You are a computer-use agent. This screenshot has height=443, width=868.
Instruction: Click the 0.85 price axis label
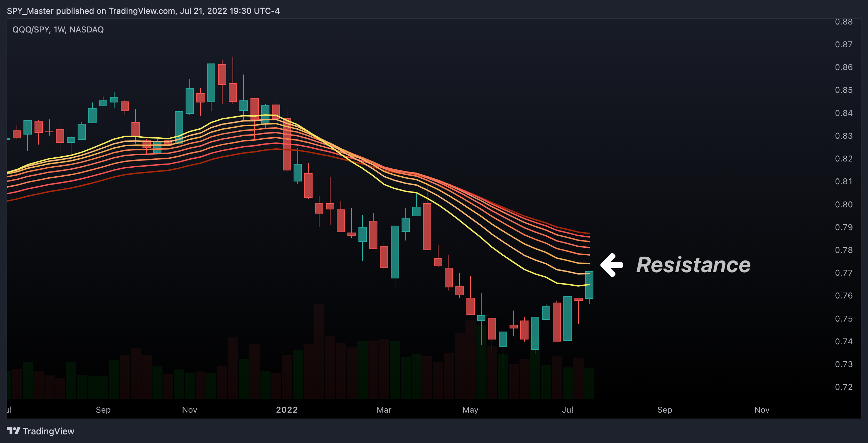pos(844,90)
